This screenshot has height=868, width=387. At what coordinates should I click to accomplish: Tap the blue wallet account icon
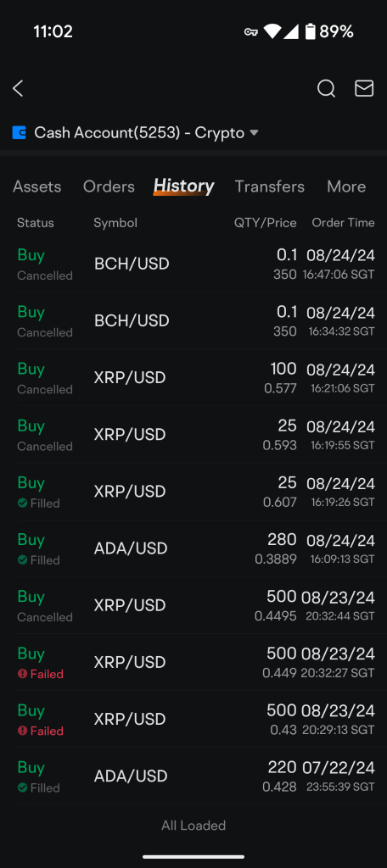click(x=19, y=133)
